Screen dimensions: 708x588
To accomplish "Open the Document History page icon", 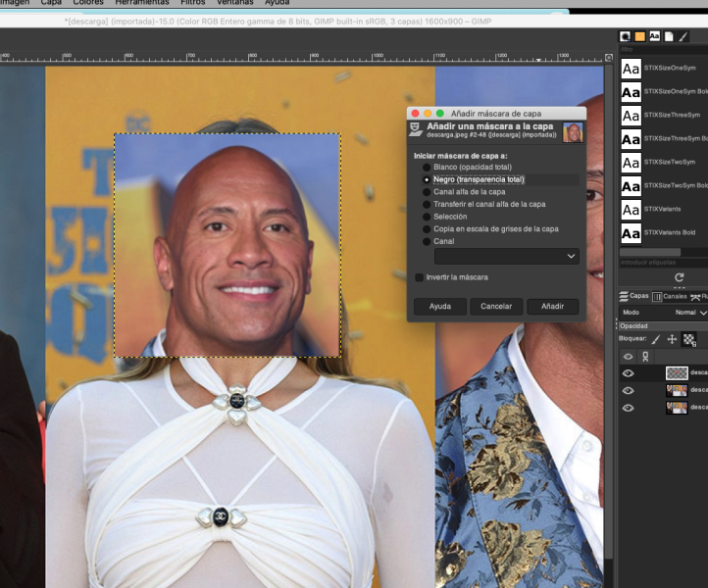I will (x=669, y=36).
